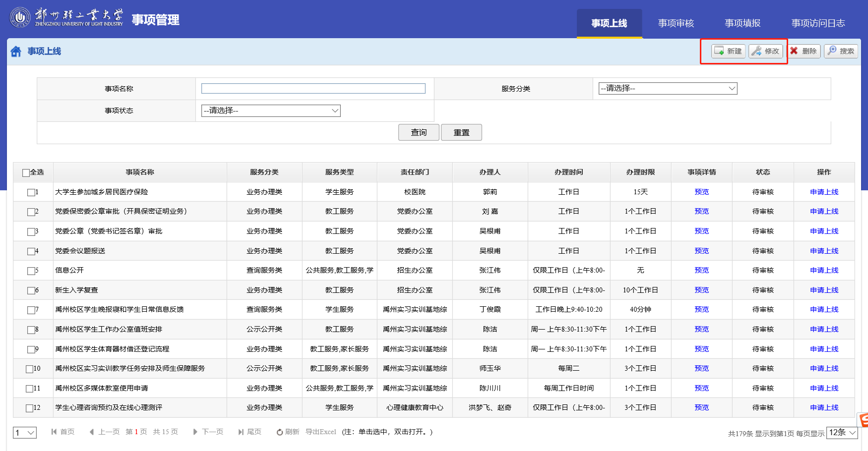Image resolution: width=868 pixels, height=451 pixels.
Task: Click 预览 for row 3 党委公章
Action: coord(702,231)
